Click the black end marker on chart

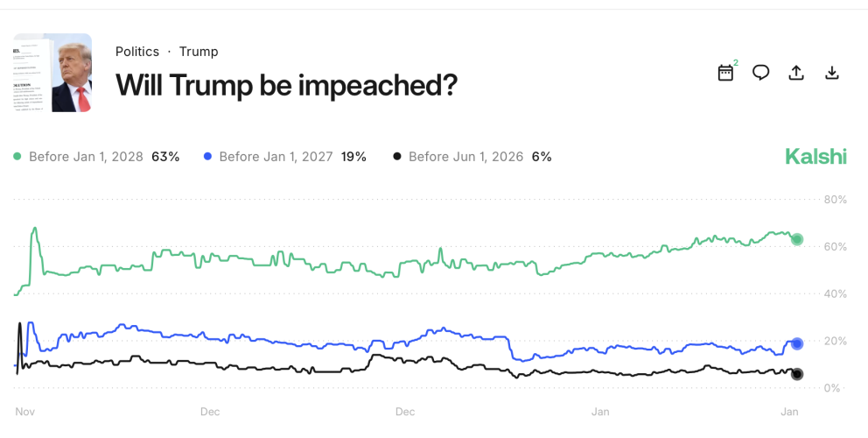[796, 374]
